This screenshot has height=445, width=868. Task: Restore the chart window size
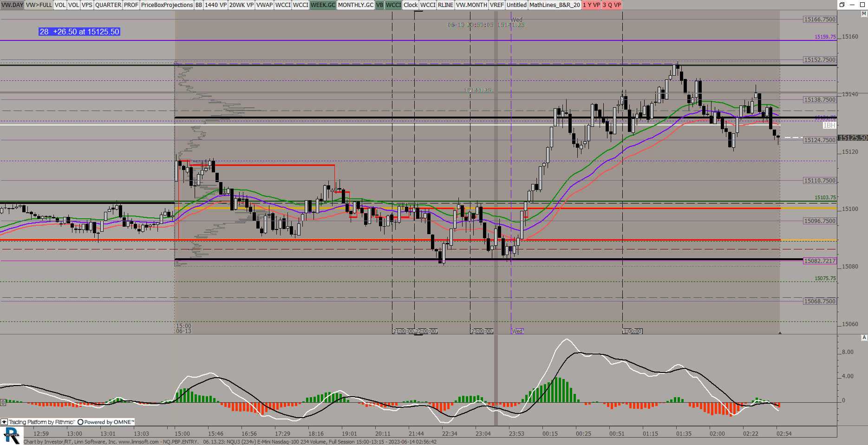point(842,5)
